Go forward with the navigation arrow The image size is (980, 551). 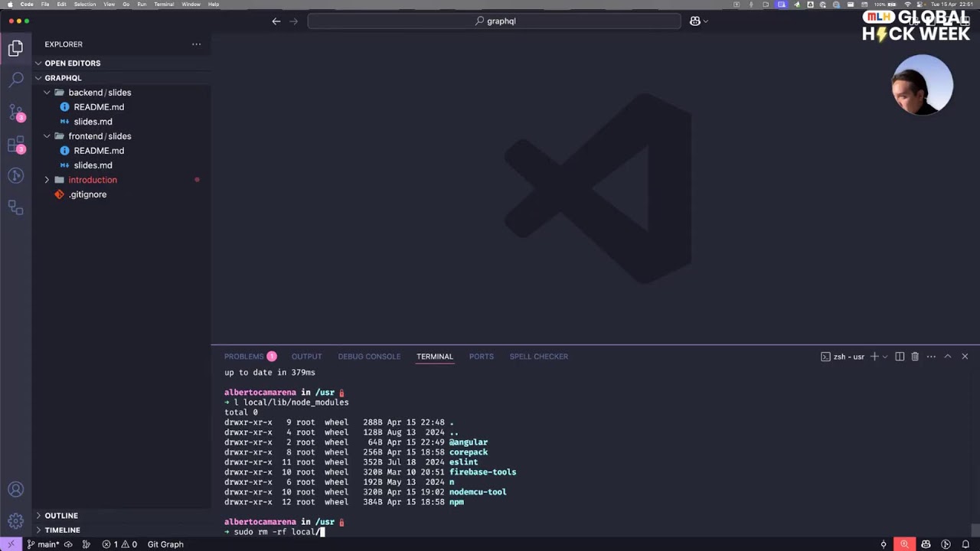click(x=293, y=21)
